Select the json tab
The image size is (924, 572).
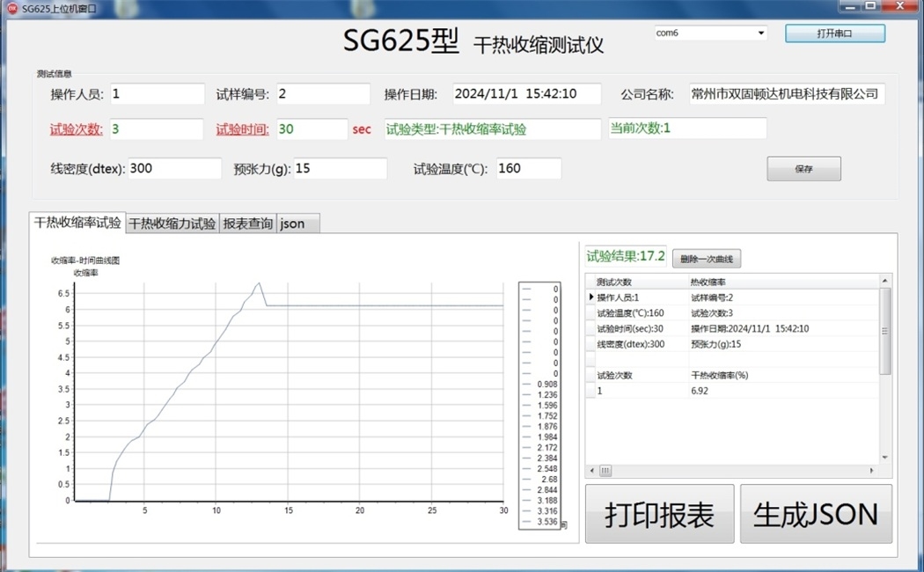(x=293, y=224)
